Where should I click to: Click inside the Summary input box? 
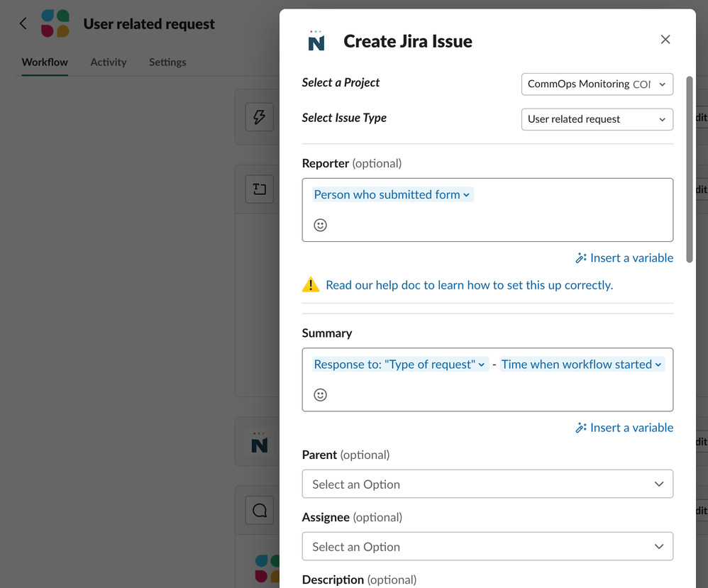click(487, 379)
